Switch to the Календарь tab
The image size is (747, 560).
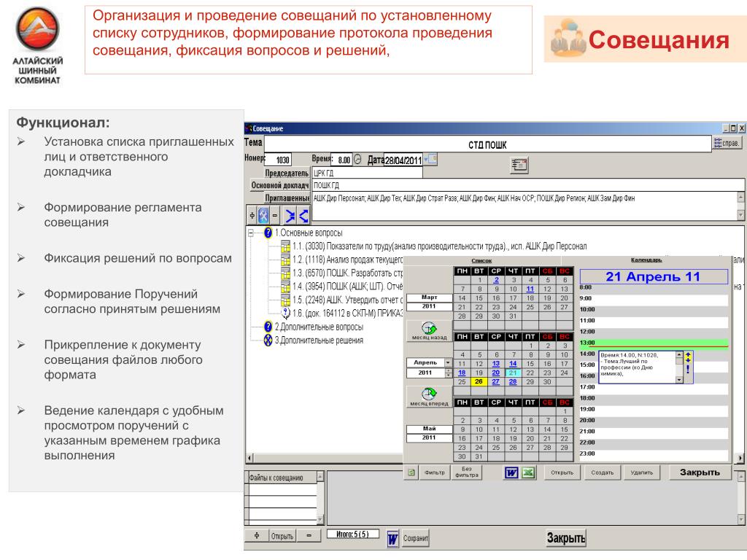point(646,260)
